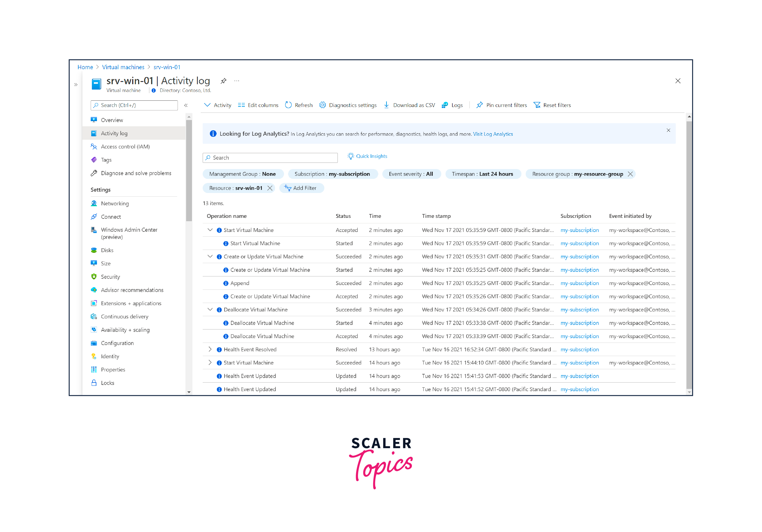
Task: Click the Refresh icon in toolbar
Action: tap(288, 105)
